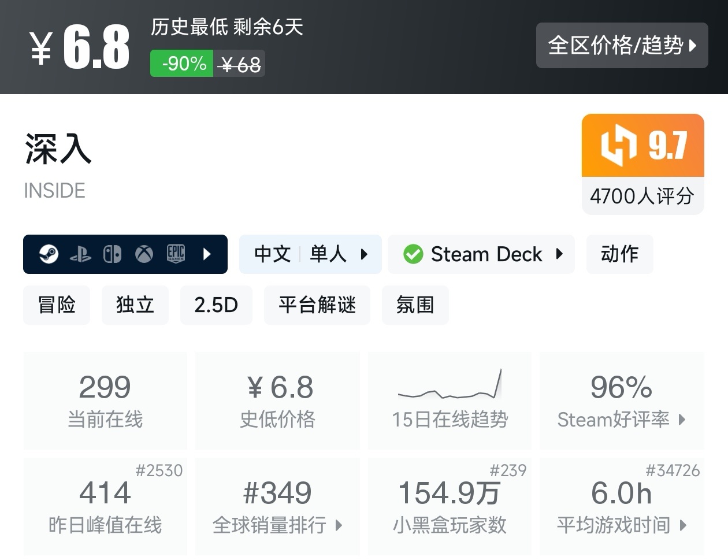Select the 动作 genre tag
Image resolution: width=728 pixels, height=560 pixels.
pyautogui.click(x=619, y=254)
